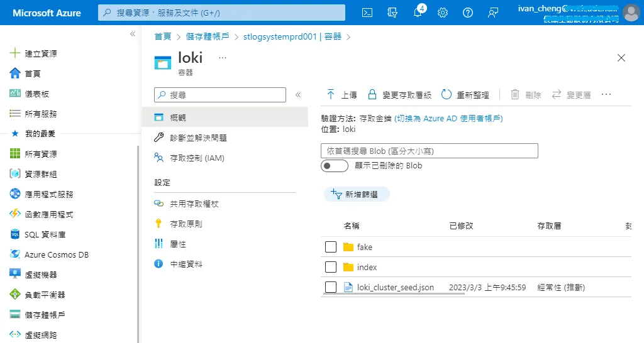Click the 上傳 upload button
644x343 pixels.
point(341,95)
